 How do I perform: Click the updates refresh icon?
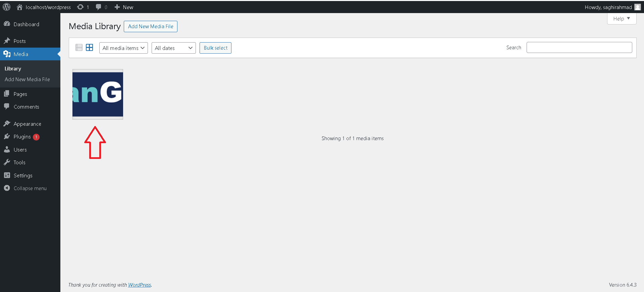click(x=80, y=7)
